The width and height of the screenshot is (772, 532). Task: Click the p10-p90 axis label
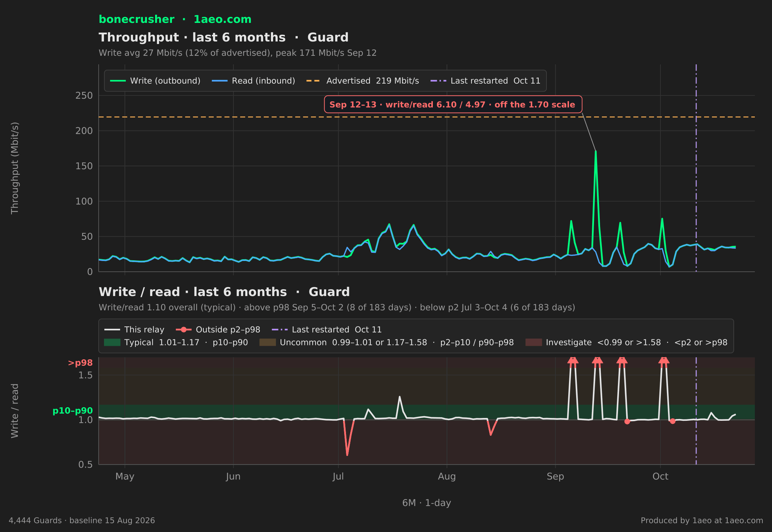[73, 411]
